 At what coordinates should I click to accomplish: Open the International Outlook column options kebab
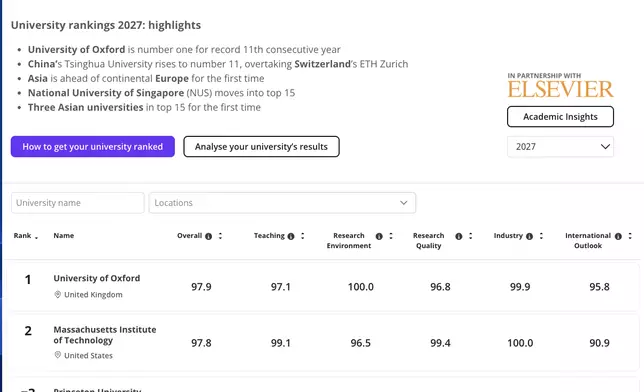630,236
